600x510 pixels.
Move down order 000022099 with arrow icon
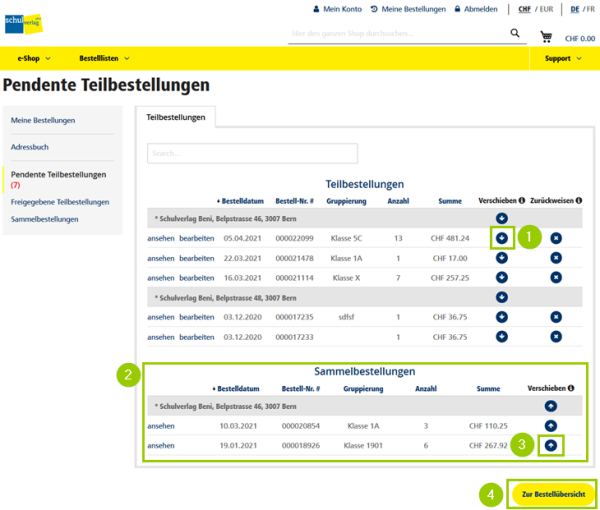coord(501,237)
